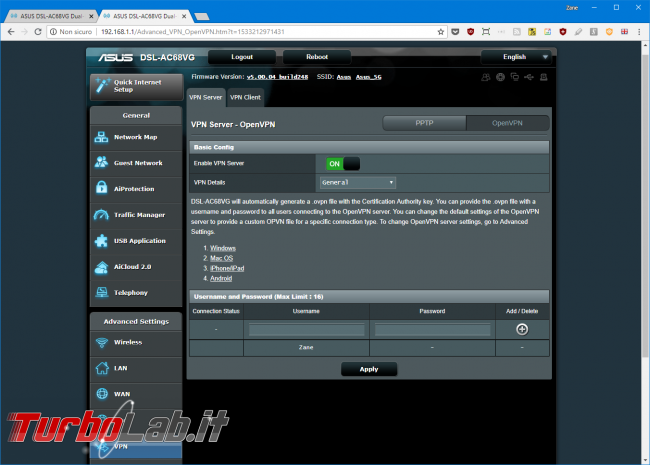Open the Windows setup link
The image size is (650, 465).
[223, 248]
